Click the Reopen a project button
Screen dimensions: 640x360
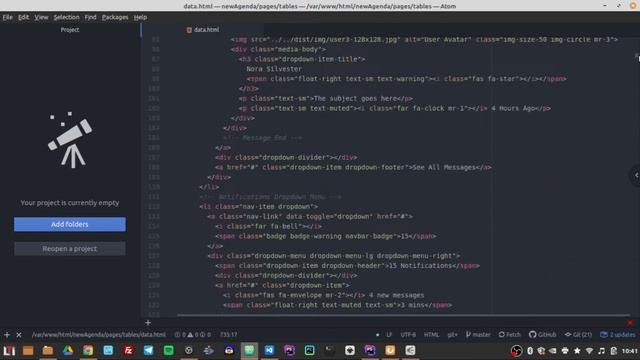tap(70, 249)
